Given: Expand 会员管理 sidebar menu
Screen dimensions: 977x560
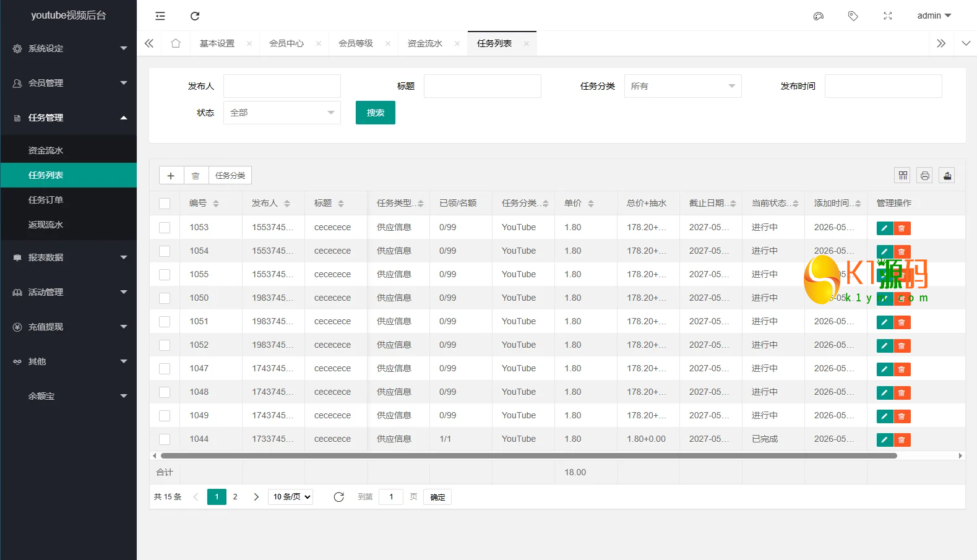Looking at the screenshot, I should coord(69,83).
